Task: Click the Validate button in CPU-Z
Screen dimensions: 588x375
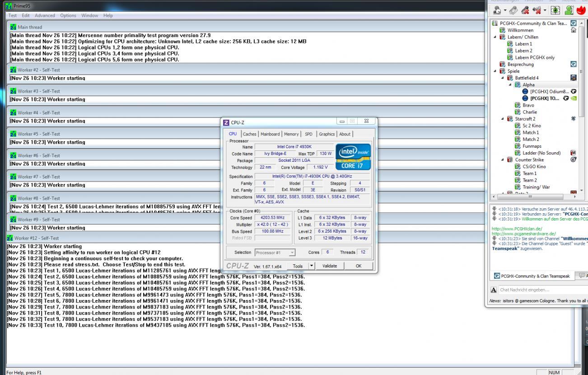Action: (x=330, y=266)
